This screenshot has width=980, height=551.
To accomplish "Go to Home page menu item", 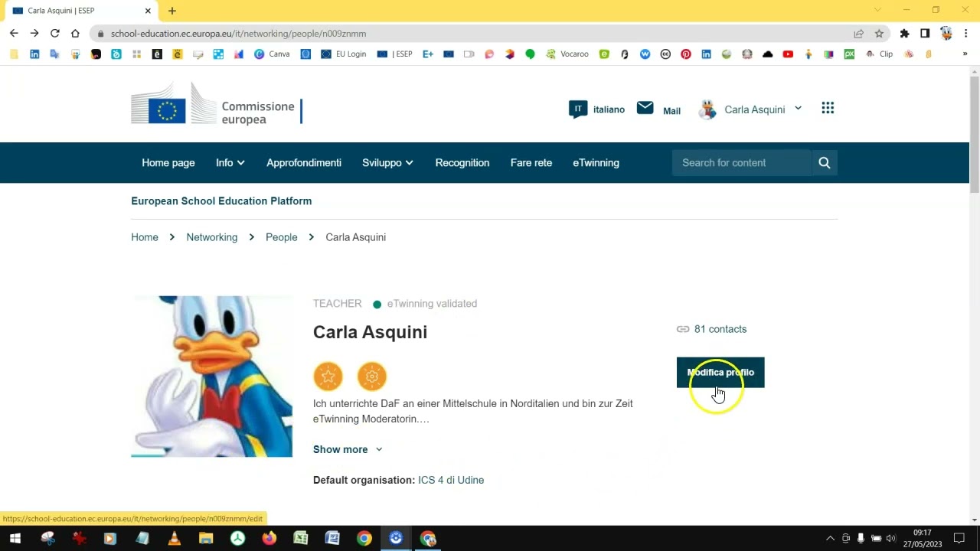I will point(168,162).
